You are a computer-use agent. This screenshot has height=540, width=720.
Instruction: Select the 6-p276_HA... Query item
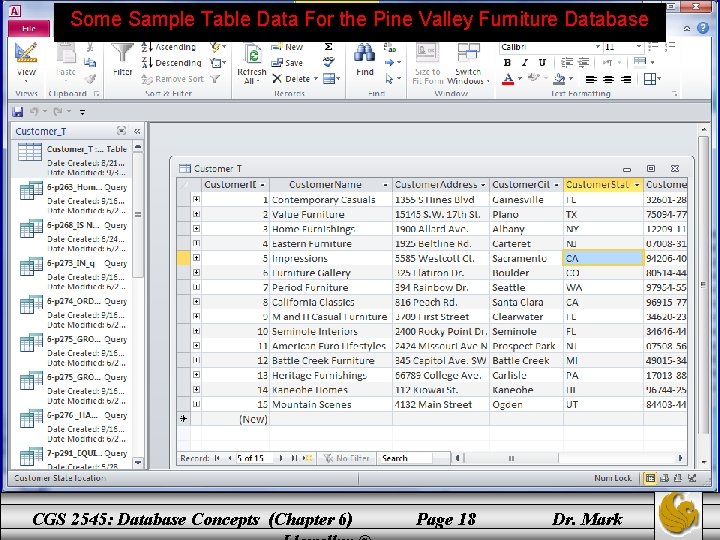coord(73,425)
